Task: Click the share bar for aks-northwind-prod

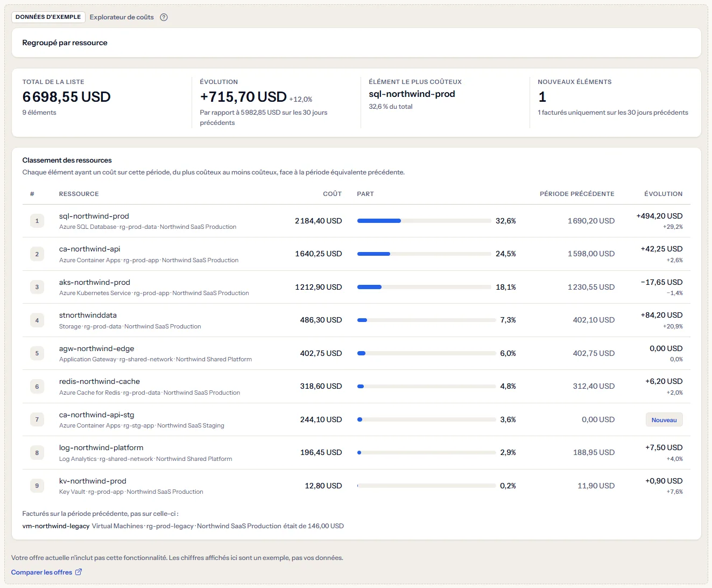Action: click(424, 287)
